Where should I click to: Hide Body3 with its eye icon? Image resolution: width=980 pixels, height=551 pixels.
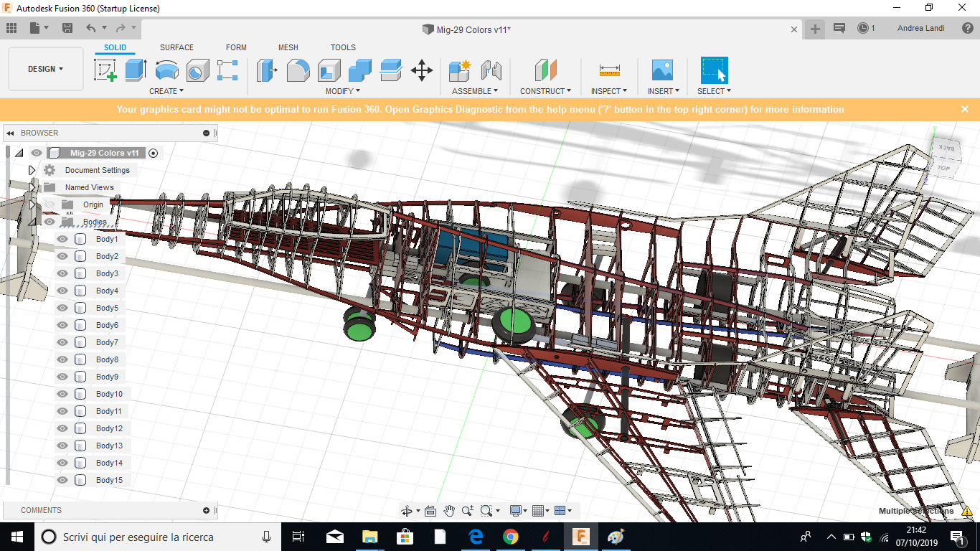(62, 273)
